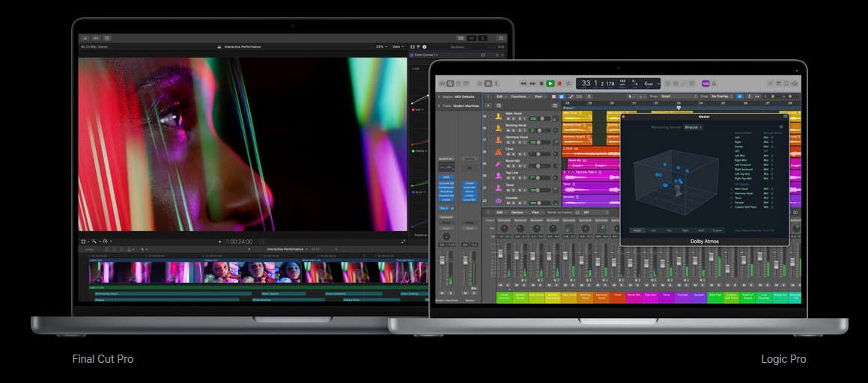This screenshot has width=868, height=383.
Task: Open the 32% zoom dropdown in Final Cut
Action: (381, 47)
